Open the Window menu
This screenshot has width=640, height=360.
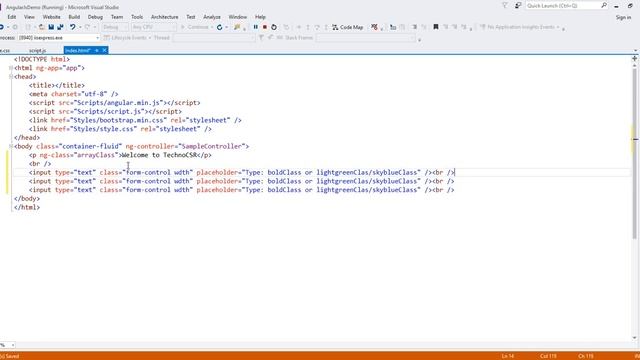238,17
